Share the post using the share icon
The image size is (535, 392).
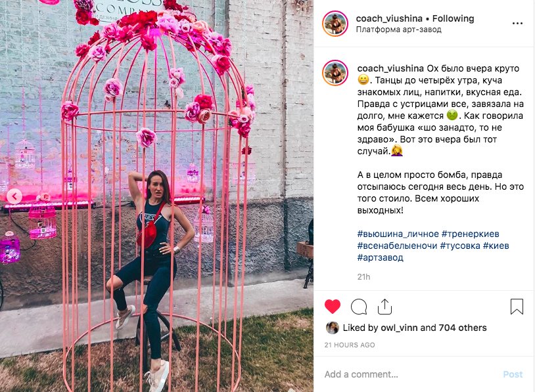384,307
